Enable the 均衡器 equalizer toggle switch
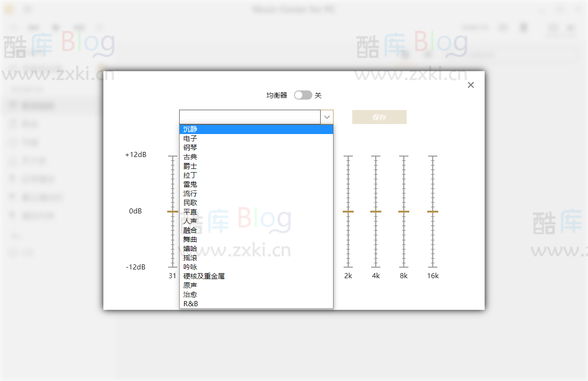Viewport: 588px width, 381px height. click(303, 95)
